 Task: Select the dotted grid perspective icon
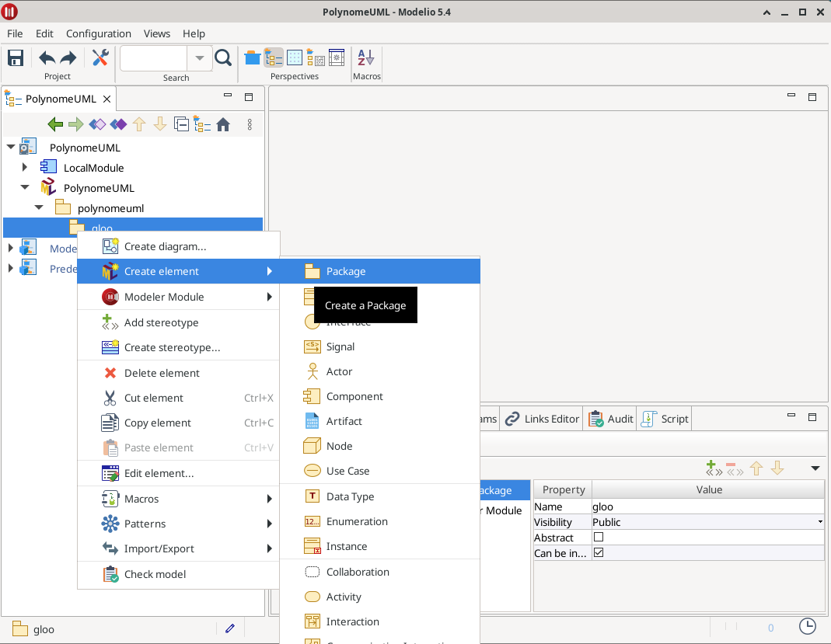coord(294,57)
